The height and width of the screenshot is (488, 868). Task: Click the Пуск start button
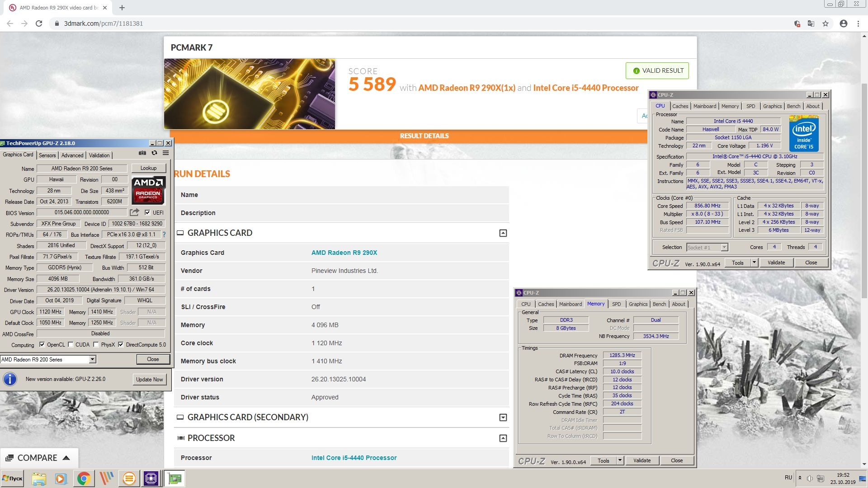12,479
